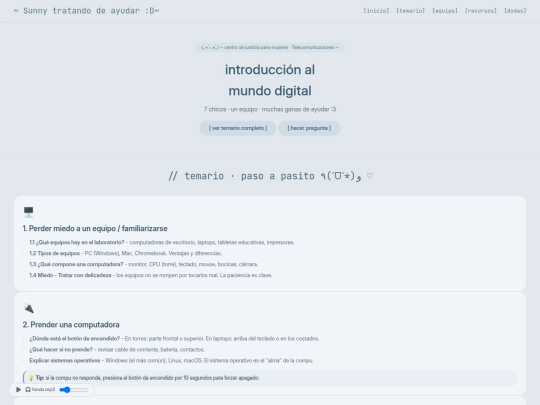Click heading '1. Perder miedo a un equipo / familiarizarse'
This screenshot has width=540, height=405.
click(x=95, y=228)
